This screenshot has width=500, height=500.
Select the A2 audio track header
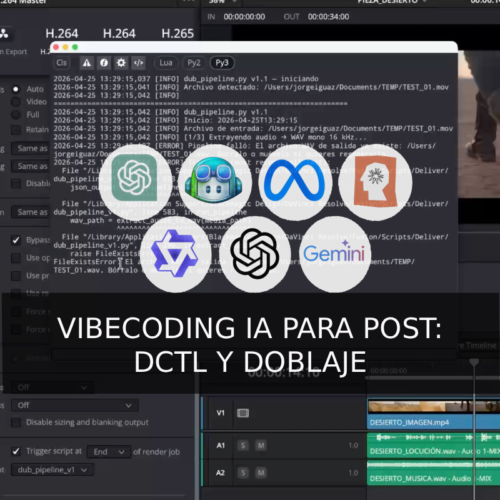click(x=221, y=473)
